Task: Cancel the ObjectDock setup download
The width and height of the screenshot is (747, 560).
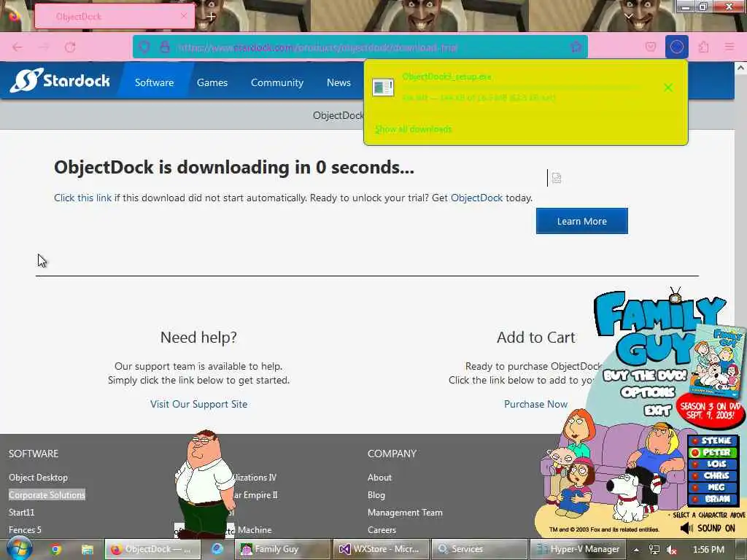Action: point(668,87)
